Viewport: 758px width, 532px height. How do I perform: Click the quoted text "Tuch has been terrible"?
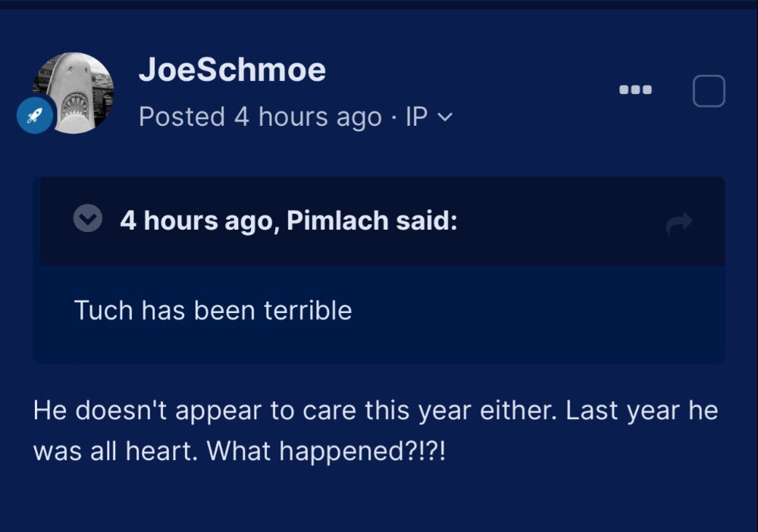point(213,310)
